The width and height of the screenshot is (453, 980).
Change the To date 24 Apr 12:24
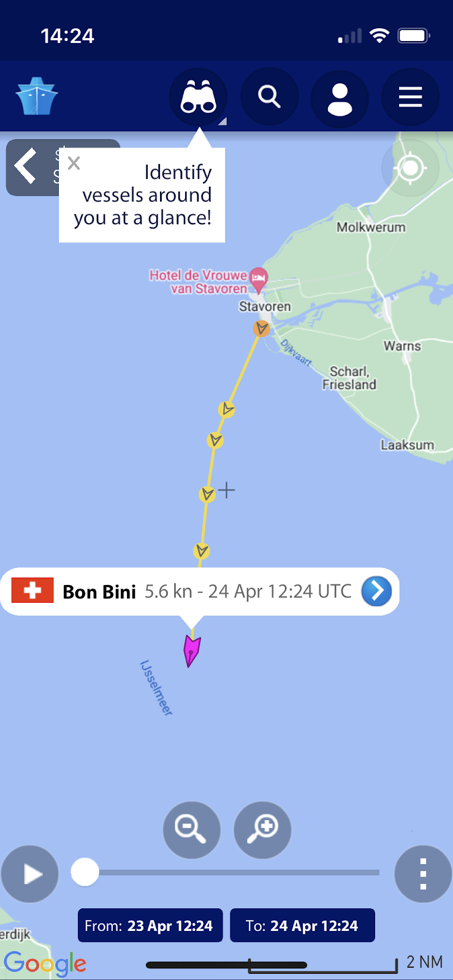(302, 925)
